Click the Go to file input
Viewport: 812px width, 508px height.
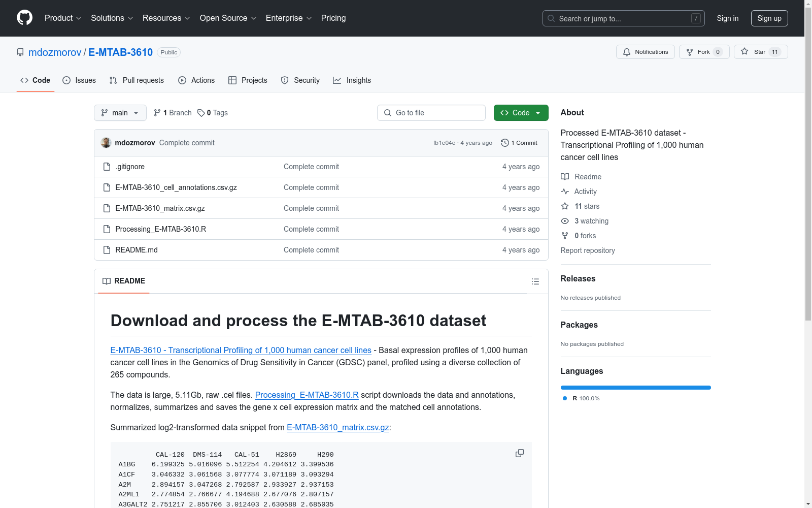point(431,113)
